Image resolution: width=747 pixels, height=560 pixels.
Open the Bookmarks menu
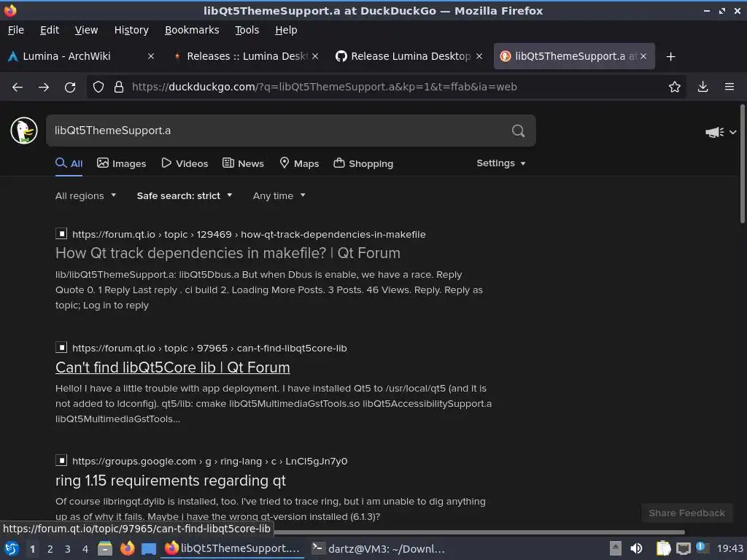tap(192, 30)
